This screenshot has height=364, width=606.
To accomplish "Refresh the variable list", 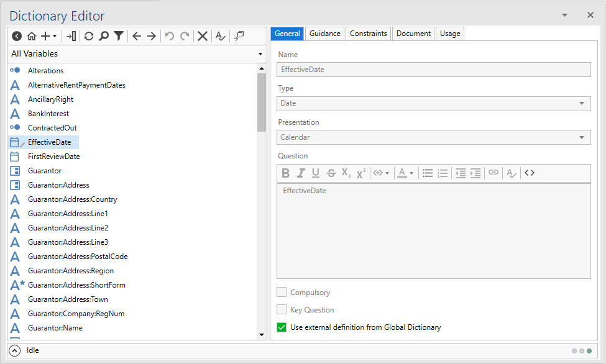I will pos(88,36).
